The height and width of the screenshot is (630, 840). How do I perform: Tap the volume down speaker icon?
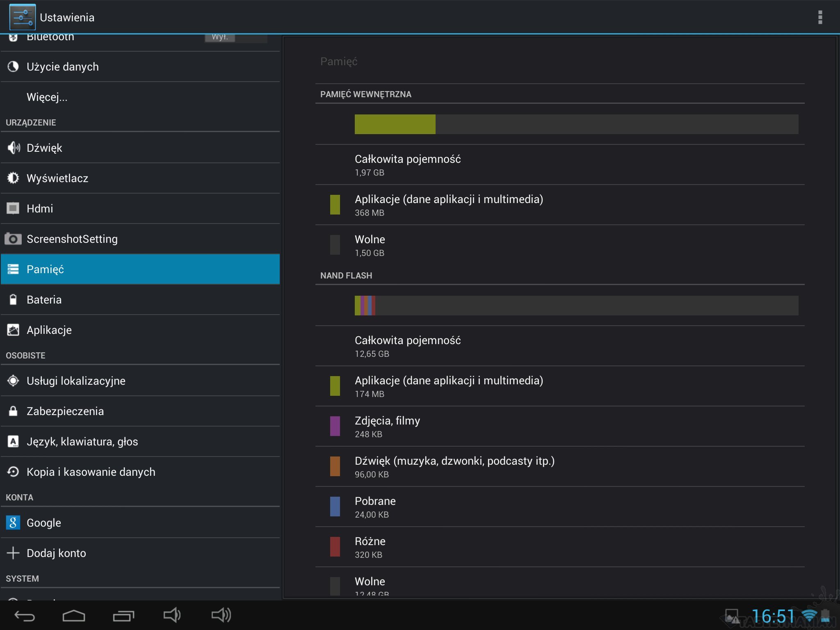(171, 615)
